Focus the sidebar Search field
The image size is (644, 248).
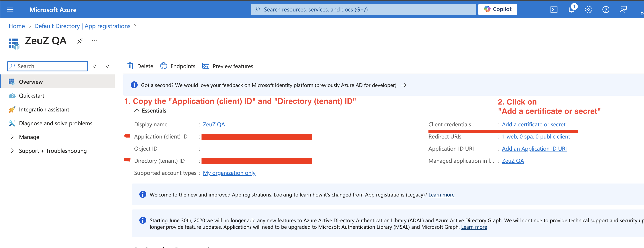(x=47, y=66)
